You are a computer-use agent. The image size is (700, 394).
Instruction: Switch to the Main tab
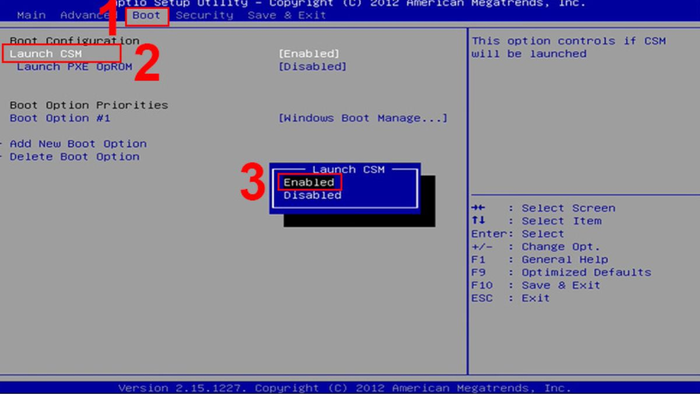click(31, 15)
